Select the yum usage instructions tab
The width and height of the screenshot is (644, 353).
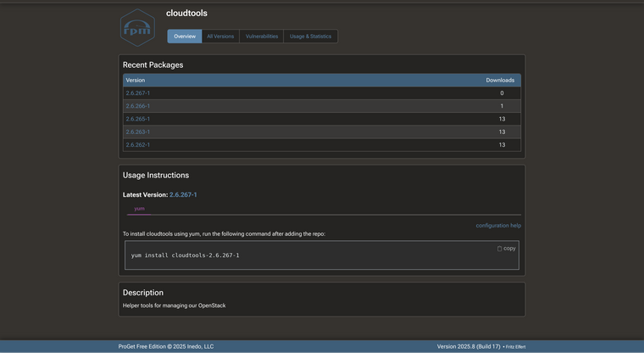click(x=139, y=209)
